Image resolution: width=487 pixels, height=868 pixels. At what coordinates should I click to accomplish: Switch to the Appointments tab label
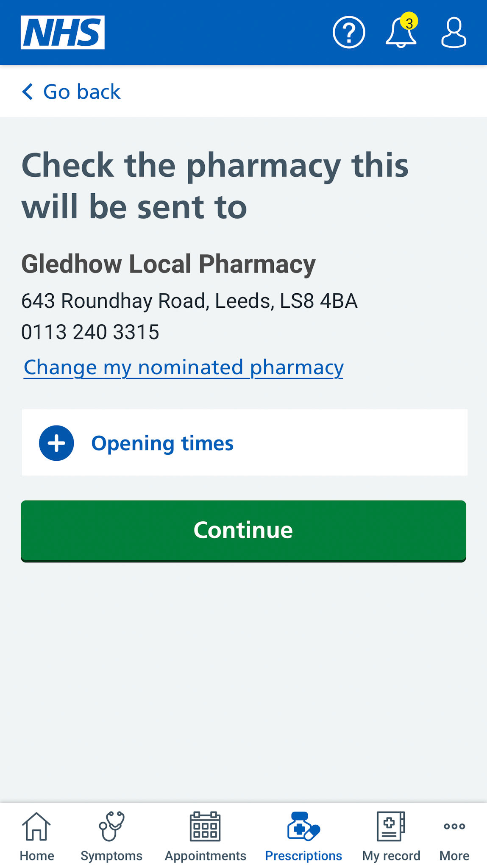[206, 856]
